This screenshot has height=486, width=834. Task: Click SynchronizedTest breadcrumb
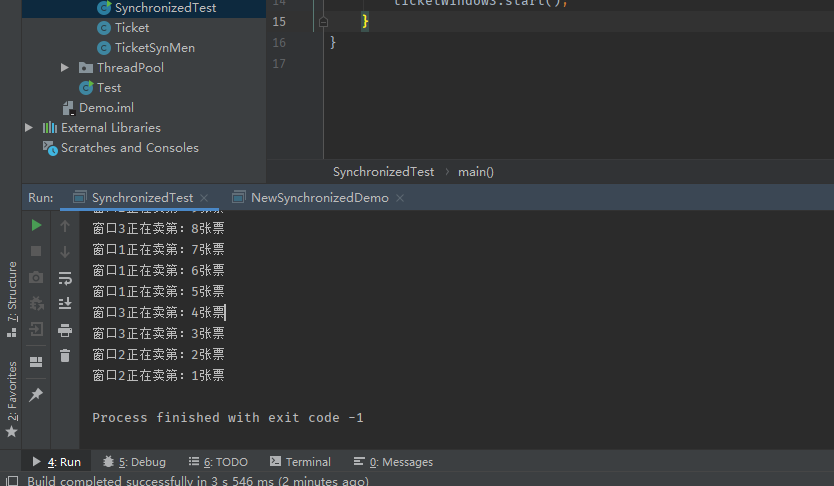383,172
